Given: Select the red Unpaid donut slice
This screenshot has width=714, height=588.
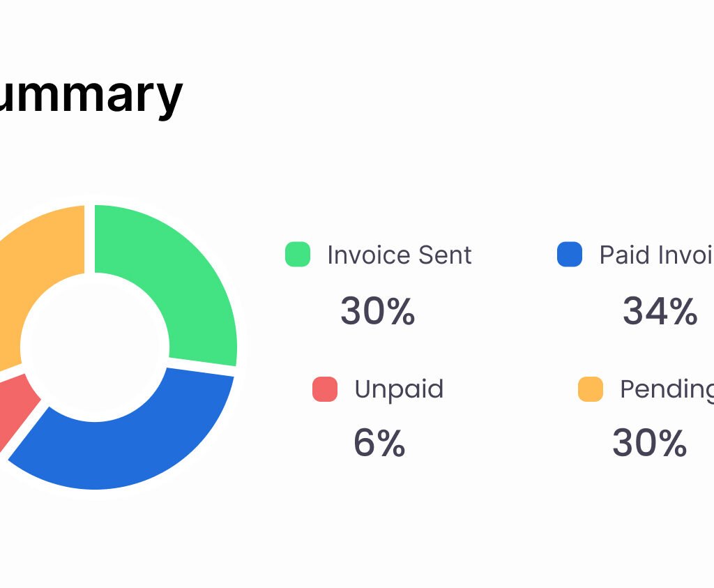Looking at the screenshot, I should pos(17,405).
